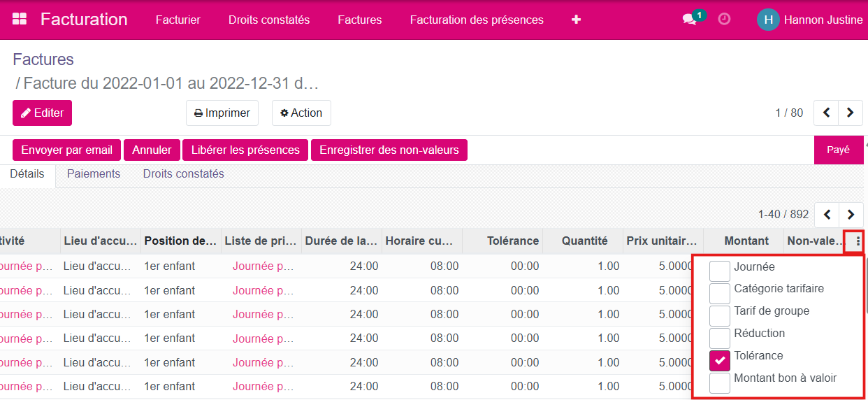Enable the Journée column checkbox
Image resolution: width=868 pixels, height=400 pixels.
pos(720,270)
